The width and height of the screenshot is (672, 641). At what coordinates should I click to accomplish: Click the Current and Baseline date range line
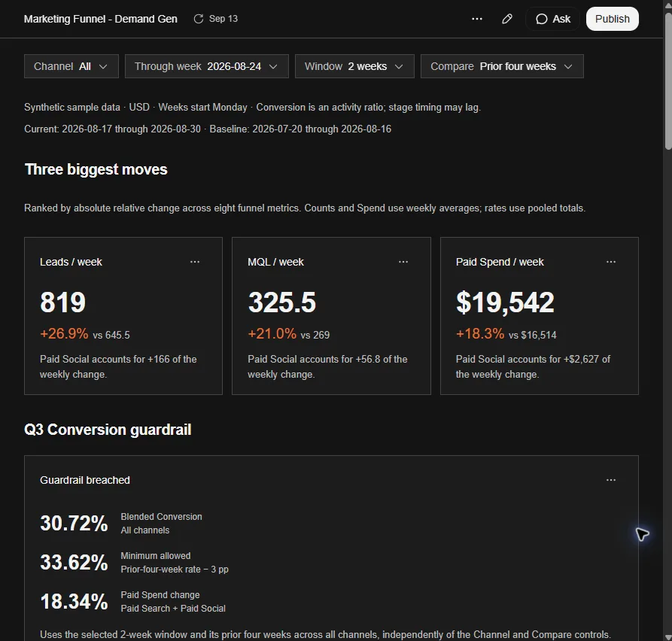(208, 129)
